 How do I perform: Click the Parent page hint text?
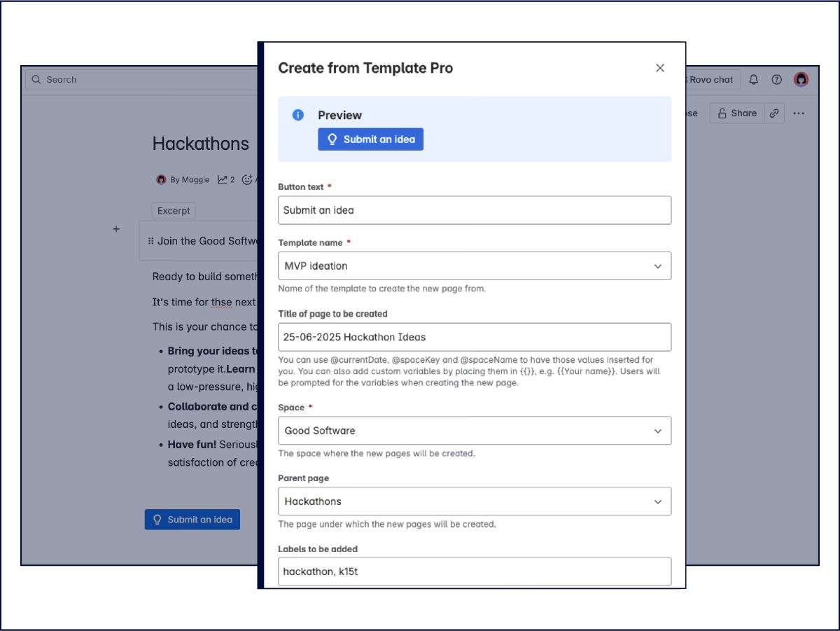387,524
